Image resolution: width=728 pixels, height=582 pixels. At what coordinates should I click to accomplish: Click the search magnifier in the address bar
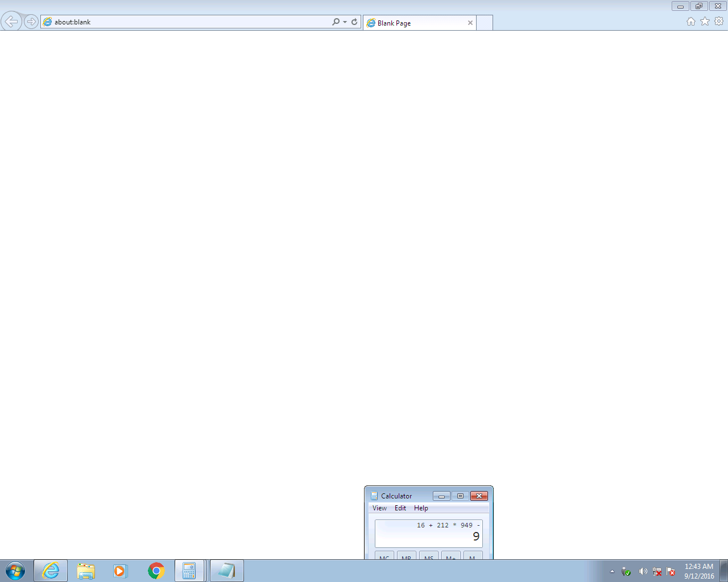click(x=336, y=22)
